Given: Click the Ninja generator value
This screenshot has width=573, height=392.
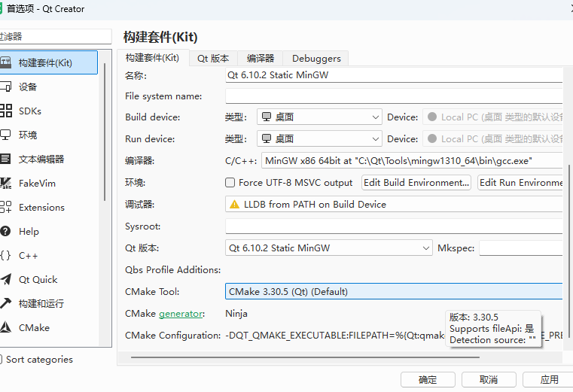Looking at the screenshot, I should (236, 314).
